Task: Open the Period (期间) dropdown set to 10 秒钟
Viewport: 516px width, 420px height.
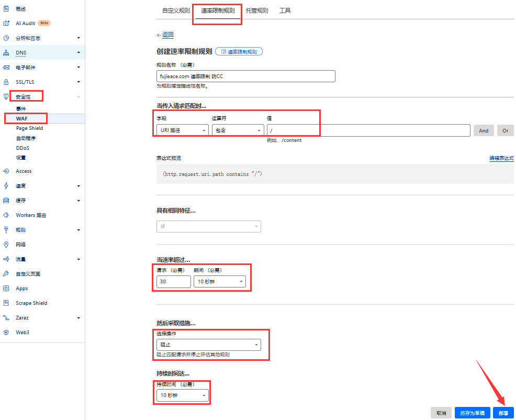Action: point(219,282)
